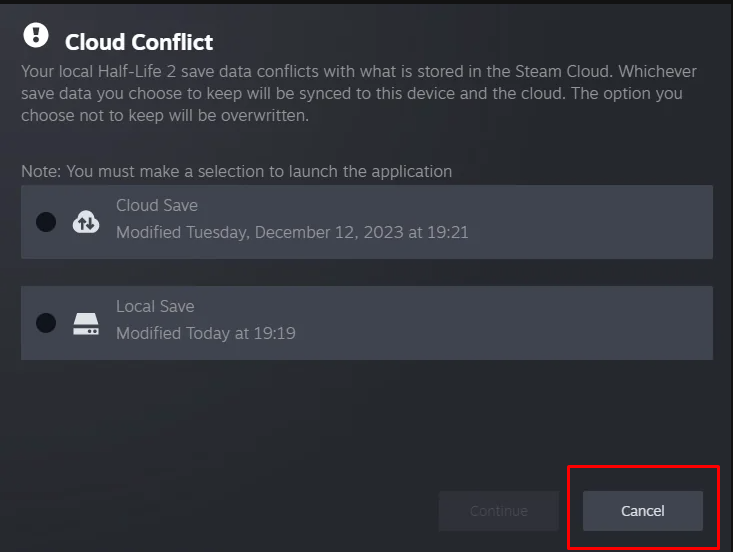
Task: Click the blank dialog area below Local Save
Action: coord(300,420)
